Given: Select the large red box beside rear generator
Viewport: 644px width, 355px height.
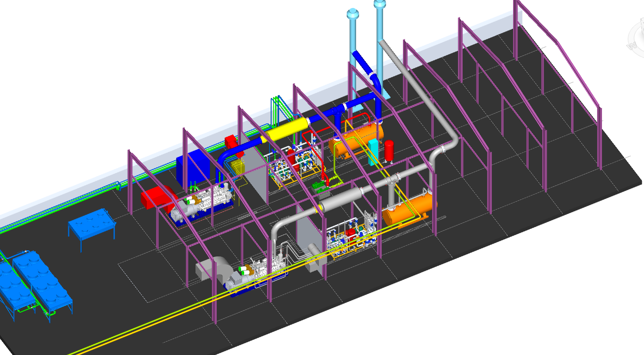Looking at the screenshot, I should pyautogui.click(x=157, y=198).
